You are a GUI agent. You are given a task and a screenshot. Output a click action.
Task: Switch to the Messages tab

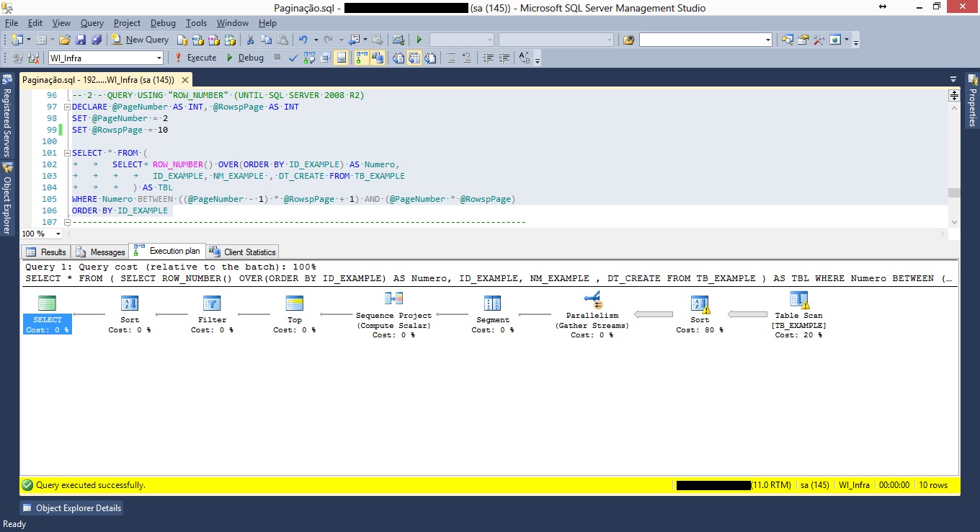click(100, 252)
